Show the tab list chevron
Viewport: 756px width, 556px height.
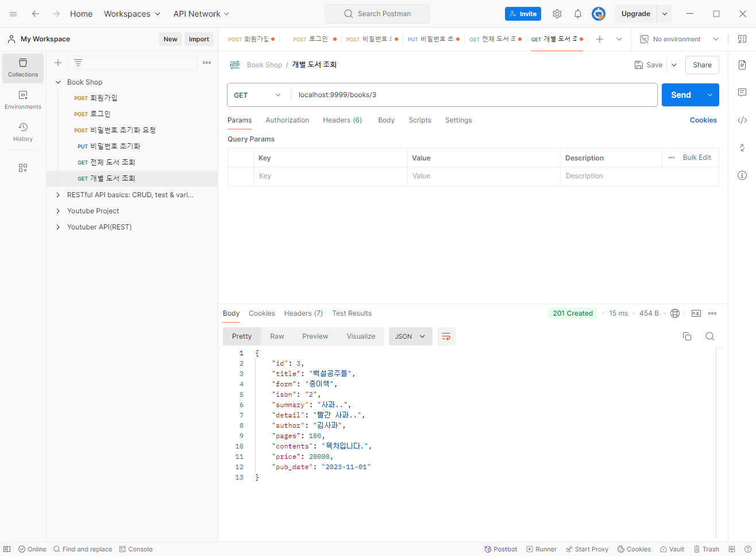(x=619, y=39)
